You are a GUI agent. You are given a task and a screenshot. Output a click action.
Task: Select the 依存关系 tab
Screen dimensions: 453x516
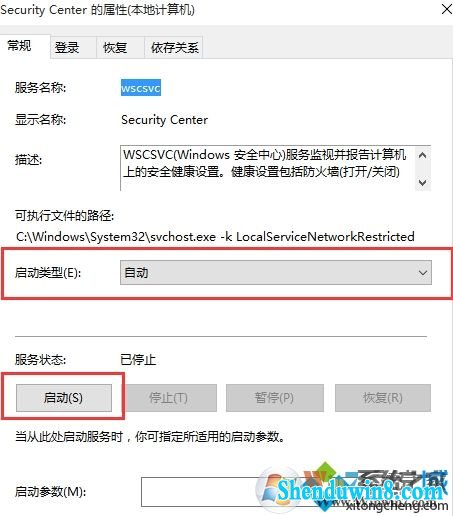click(174, 48)
